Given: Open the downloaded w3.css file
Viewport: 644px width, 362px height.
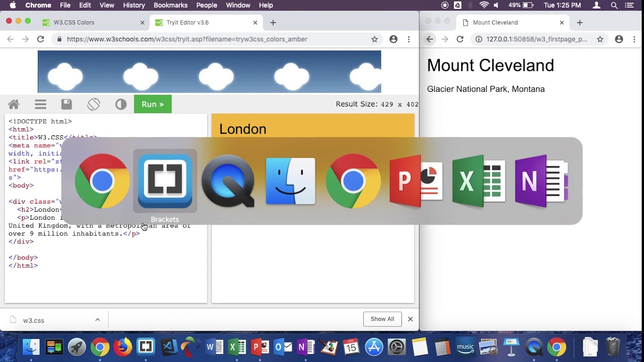Looking at the screenshot, I should [x=33, y=320].
